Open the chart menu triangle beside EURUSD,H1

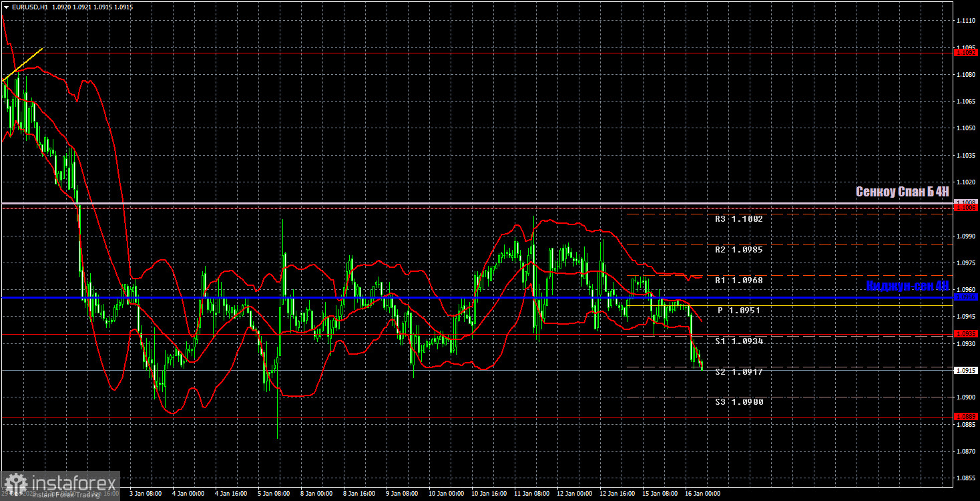pos(6,7)
